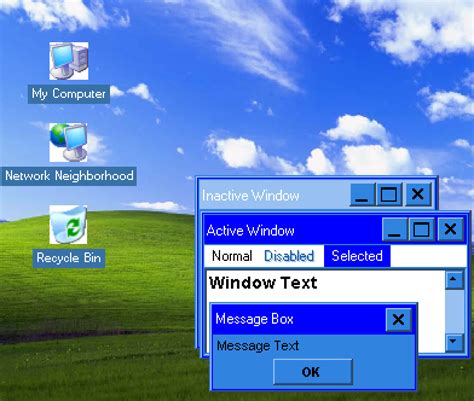This screenshot has width=474, height=401.
Task: Click OK in the Message Box
Action: 313,372
